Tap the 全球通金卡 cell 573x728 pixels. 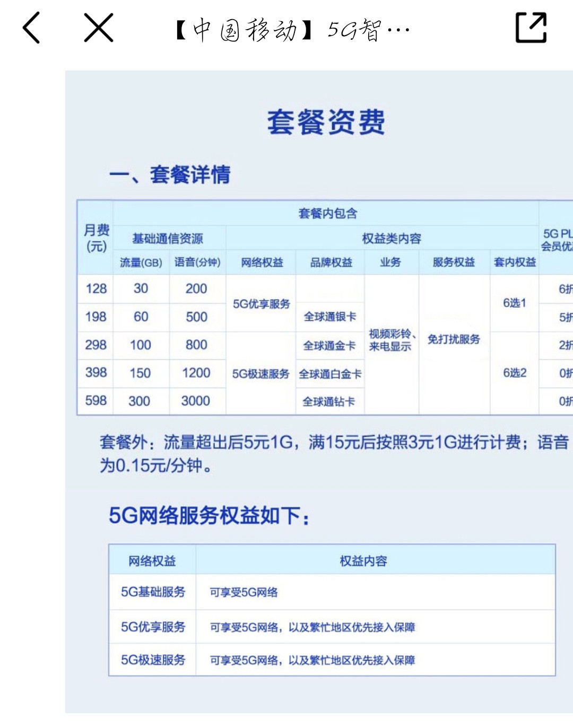pyautogui.click(x=329, y=346)
